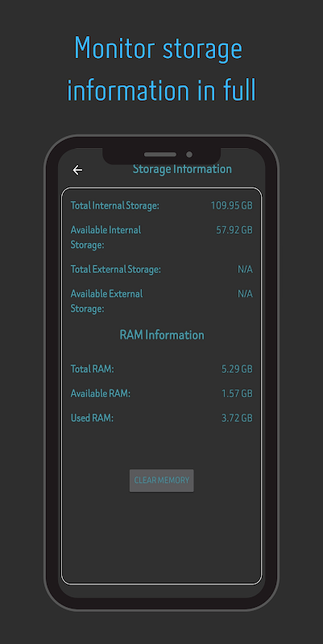Viewport: 323px width, 644px height.
Task: Tap the phone's front camera dot
Action: (189, 155)
